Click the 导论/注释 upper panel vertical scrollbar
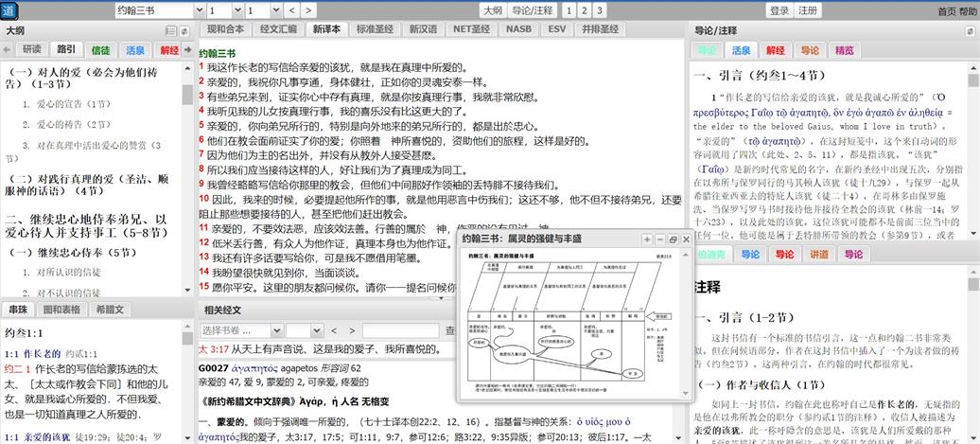 pyautogui.click(x=973, y=151)
